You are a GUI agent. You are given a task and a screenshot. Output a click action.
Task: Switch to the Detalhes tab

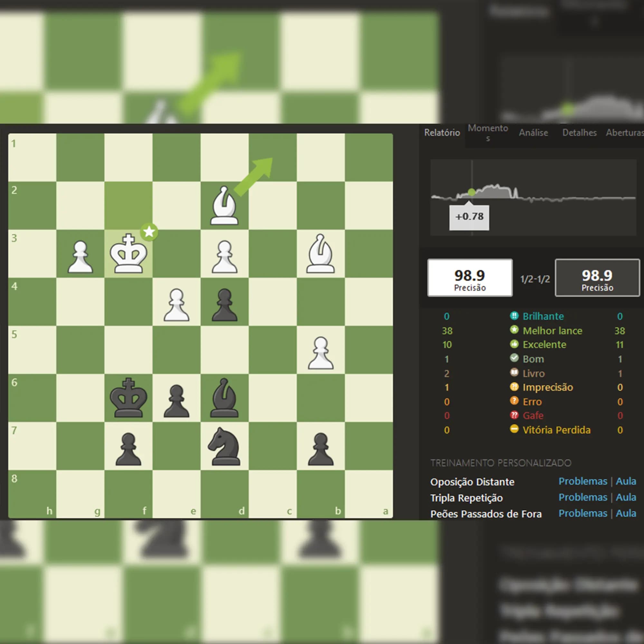[579, 133]
